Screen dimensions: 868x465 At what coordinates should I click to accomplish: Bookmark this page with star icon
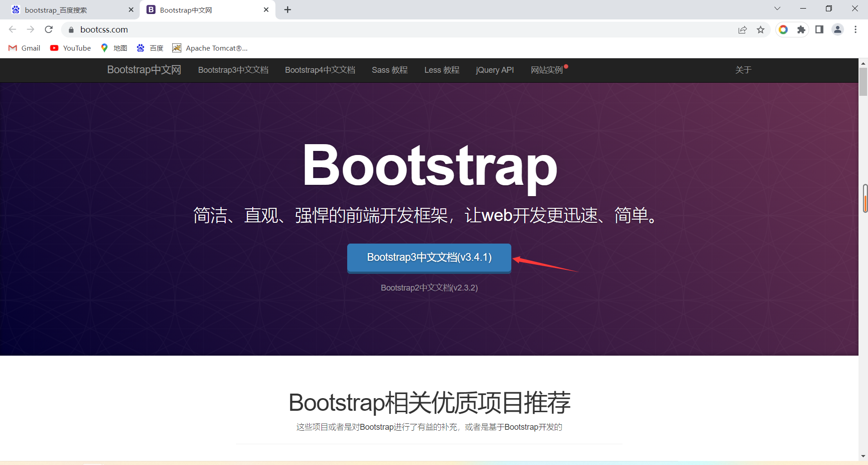tap(760, 30)
